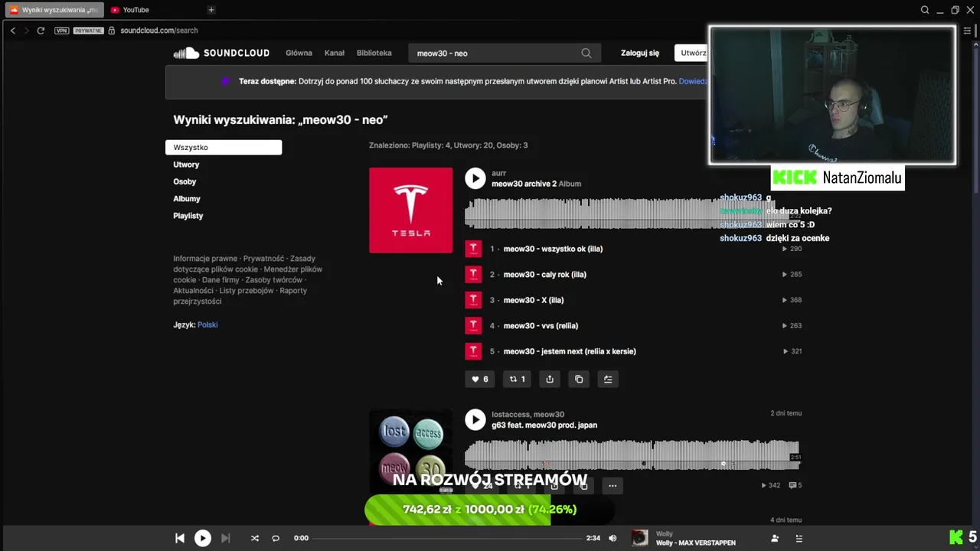Open Wolly - MAX VERSTAPPEN in the player bar
This screenshot has width=980, height=551.
tap(696, 543)
